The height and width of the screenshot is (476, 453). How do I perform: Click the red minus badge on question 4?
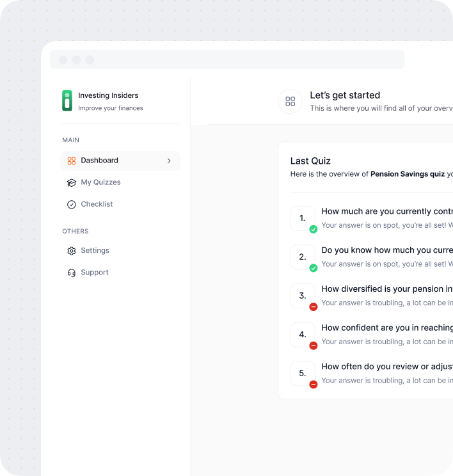point(314,345)
